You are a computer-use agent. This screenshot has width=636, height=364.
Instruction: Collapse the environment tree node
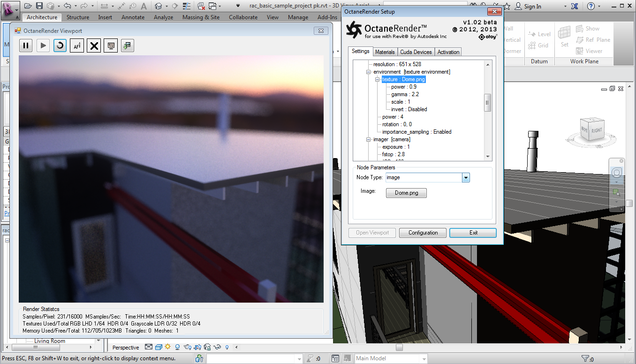369,72
